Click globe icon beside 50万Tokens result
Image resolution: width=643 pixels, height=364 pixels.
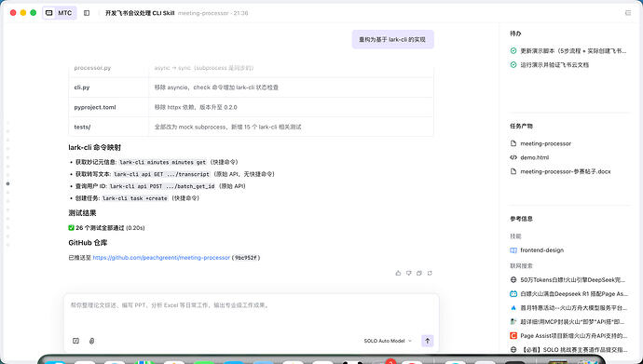[x=513, y=280]
